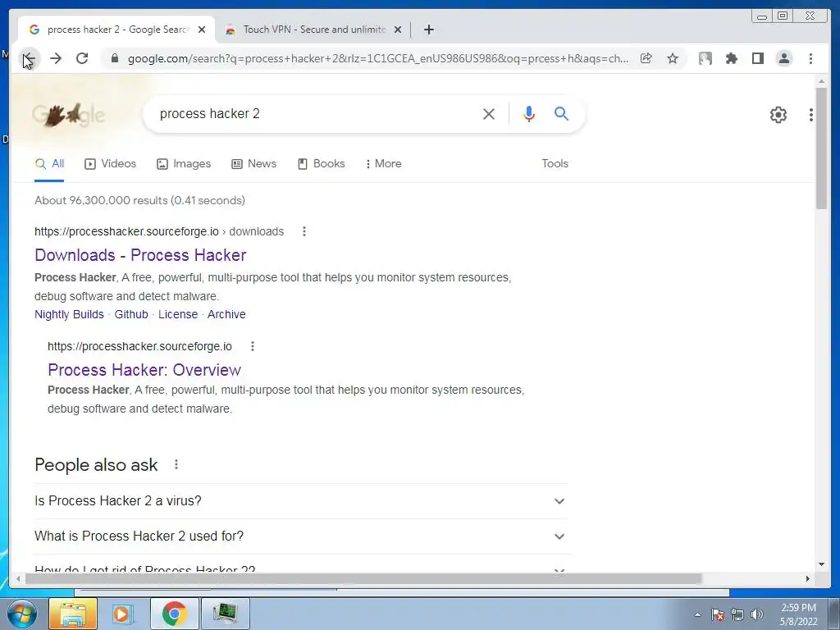Open a new browser tab
The width and height of the screenshot is (840, 630).
(428, 30)
